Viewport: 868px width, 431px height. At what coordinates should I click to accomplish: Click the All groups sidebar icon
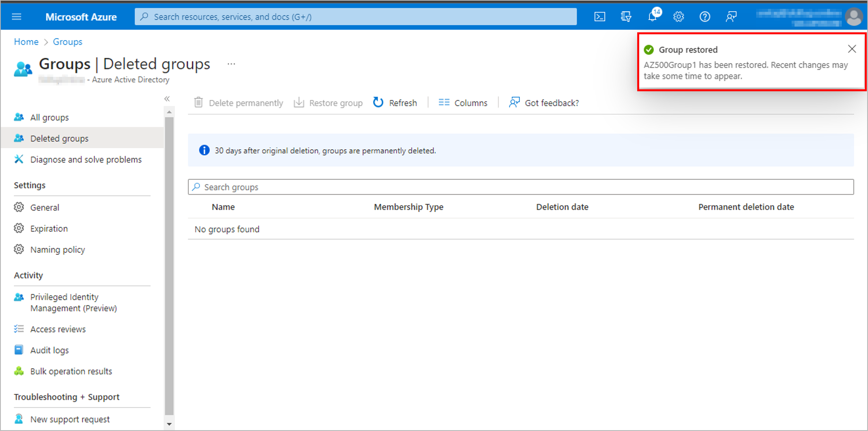tap(19, 117)
